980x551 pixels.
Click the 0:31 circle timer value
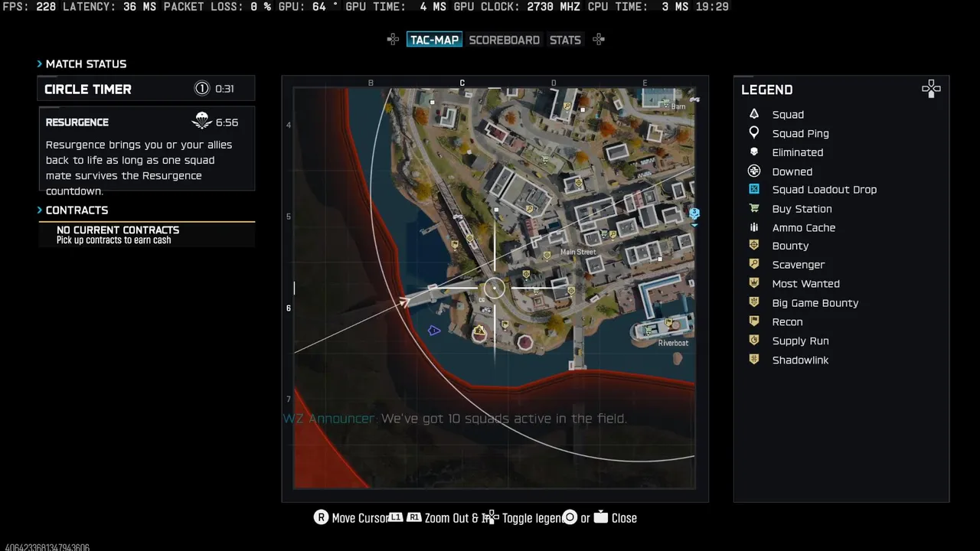tap(224, 89)
